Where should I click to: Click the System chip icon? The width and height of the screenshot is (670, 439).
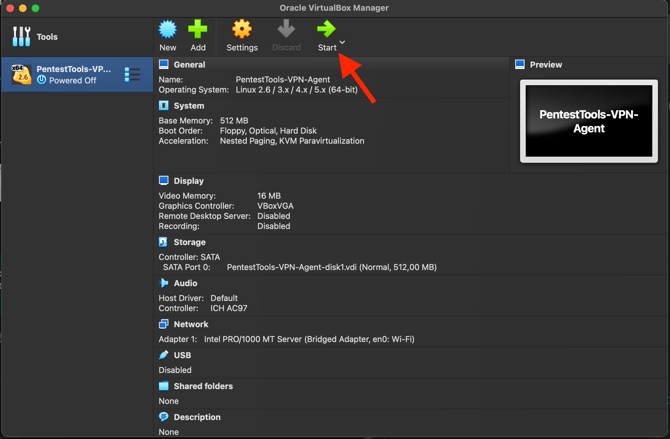coord(164,106)
